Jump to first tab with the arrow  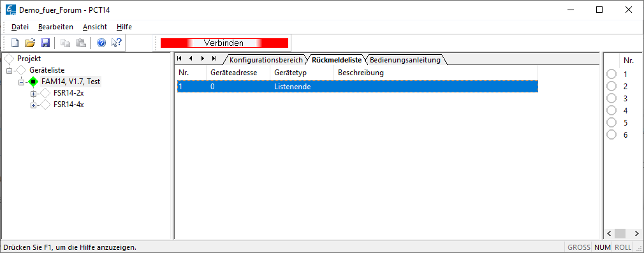[179, 59]
